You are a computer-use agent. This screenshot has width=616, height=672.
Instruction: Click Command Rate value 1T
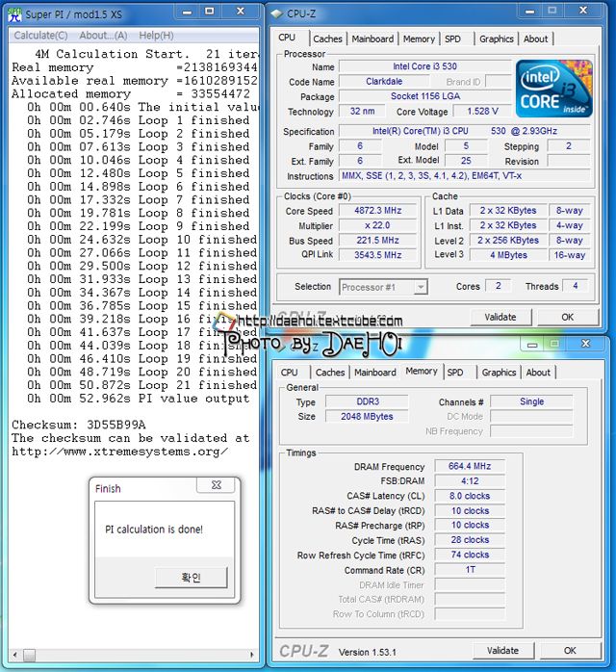pyautogui.click(x=470, y=570)
